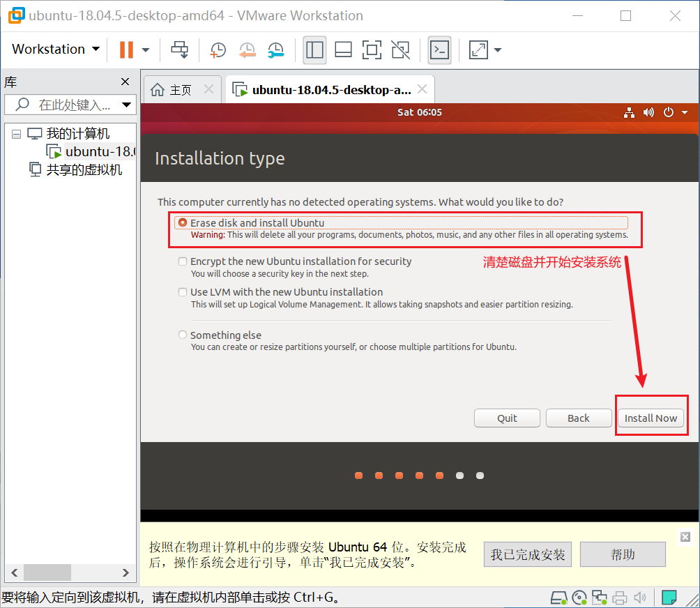
Task: Toggle the library sidebar view icon
Action: point(314,50)
